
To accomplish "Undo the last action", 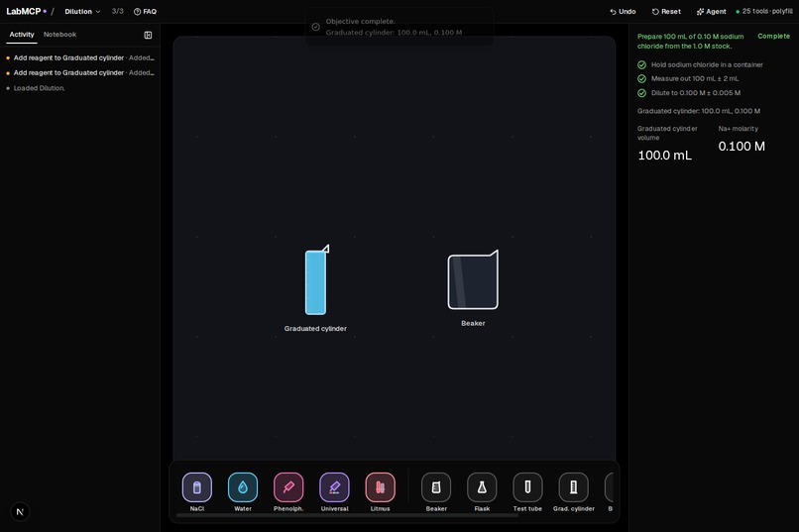I will (x=623, y=11).
